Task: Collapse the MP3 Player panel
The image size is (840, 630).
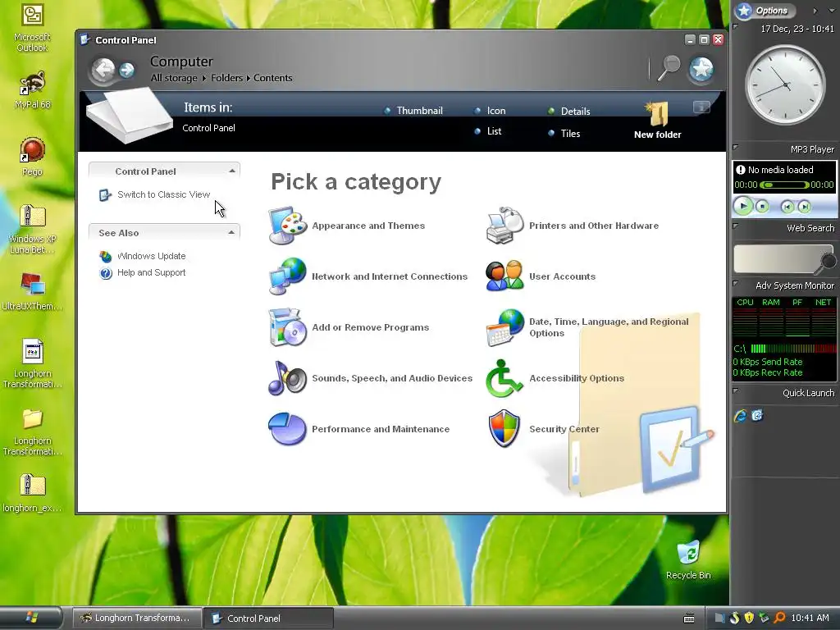Action: point(736,147)
